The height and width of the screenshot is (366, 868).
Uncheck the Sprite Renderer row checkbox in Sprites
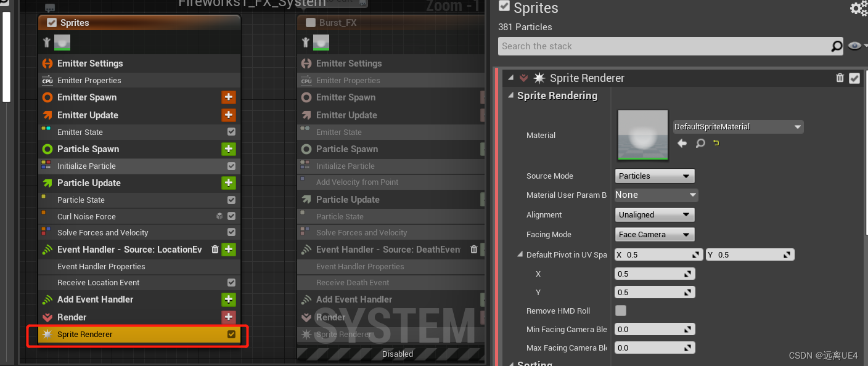[x=231, y=334]
